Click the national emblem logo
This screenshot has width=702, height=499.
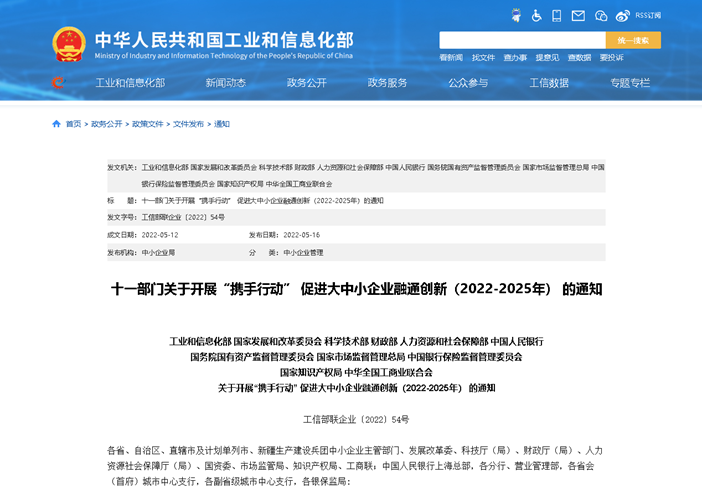coord(68,44)
